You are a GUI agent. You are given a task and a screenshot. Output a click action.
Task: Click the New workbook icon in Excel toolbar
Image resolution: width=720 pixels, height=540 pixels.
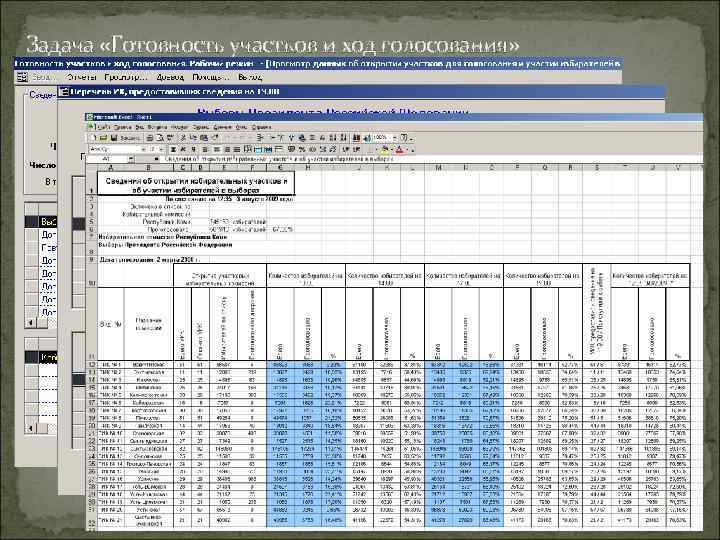93,138
